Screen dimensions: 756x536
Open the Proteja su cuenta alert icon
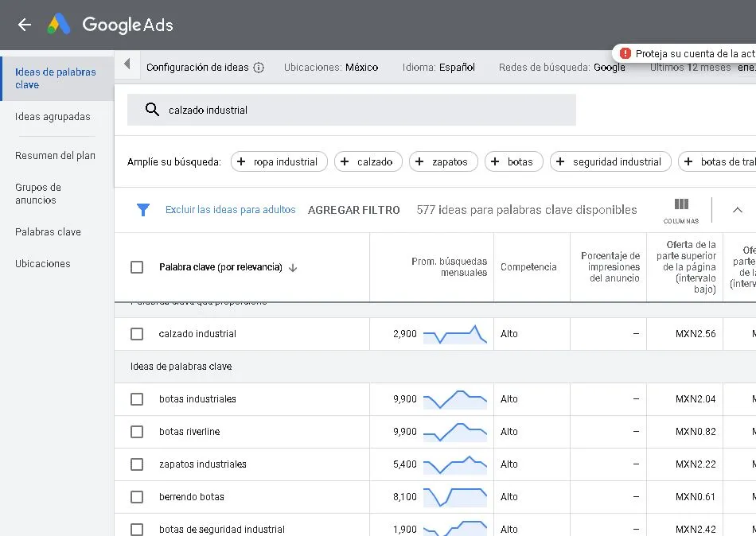(625, 53)
